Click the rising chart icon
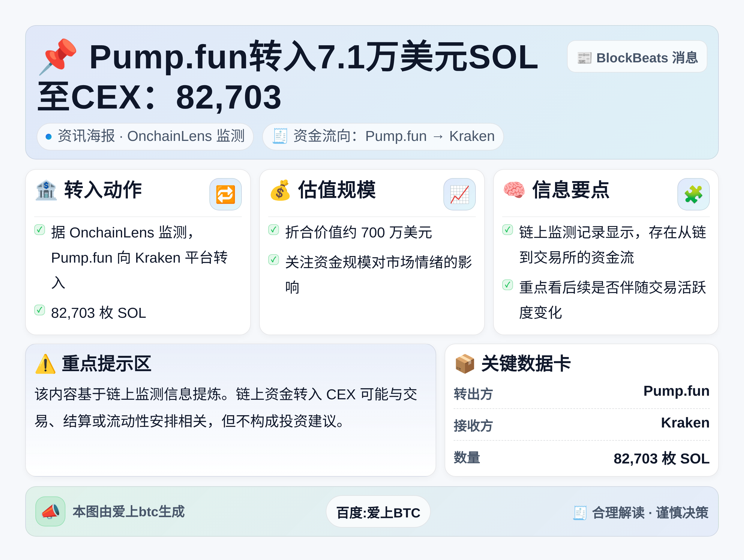This screenshot has height=560, width=744. 460,194
